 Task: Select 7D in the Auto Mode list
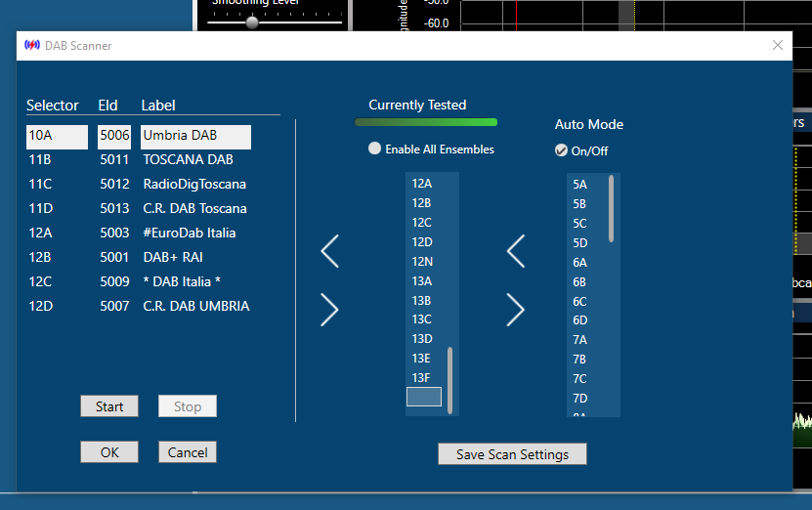[x=580, y=399]
